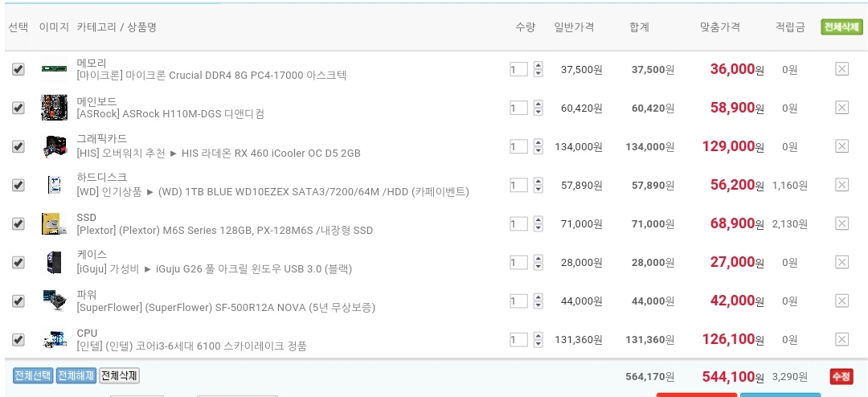Remove the 케이스 iGuju G26 row with X
The image size is (868, 397).
[x=841, y=262]
